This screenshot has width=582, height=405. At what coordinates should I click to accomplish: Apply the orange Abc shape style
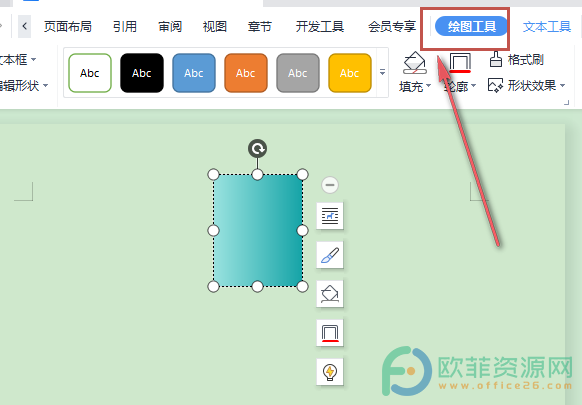pos(246,73)
